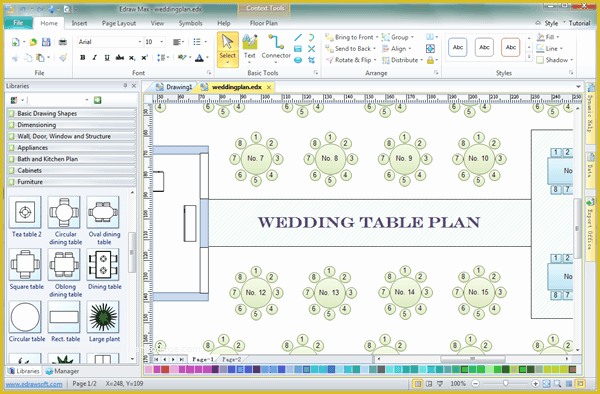Apply strikethrough formatting

pos(119,57)
